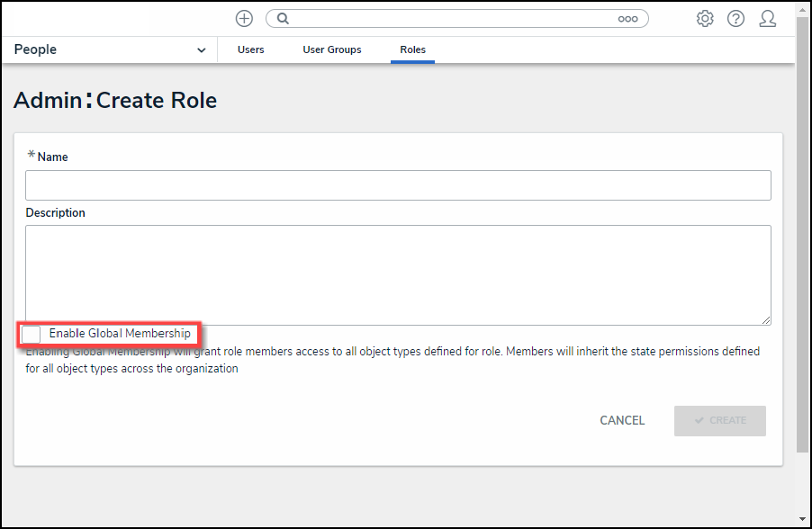Open the search options ellipsis icon
The width and height of the screenshot is (812, 529).
pos(627,19)
